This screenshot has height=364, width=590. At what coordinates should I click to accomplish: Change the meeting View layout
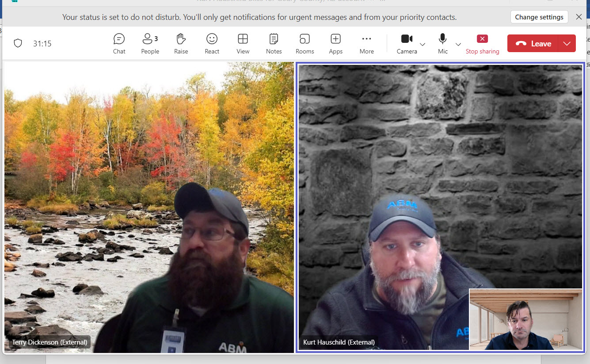[x=243, y=44]
